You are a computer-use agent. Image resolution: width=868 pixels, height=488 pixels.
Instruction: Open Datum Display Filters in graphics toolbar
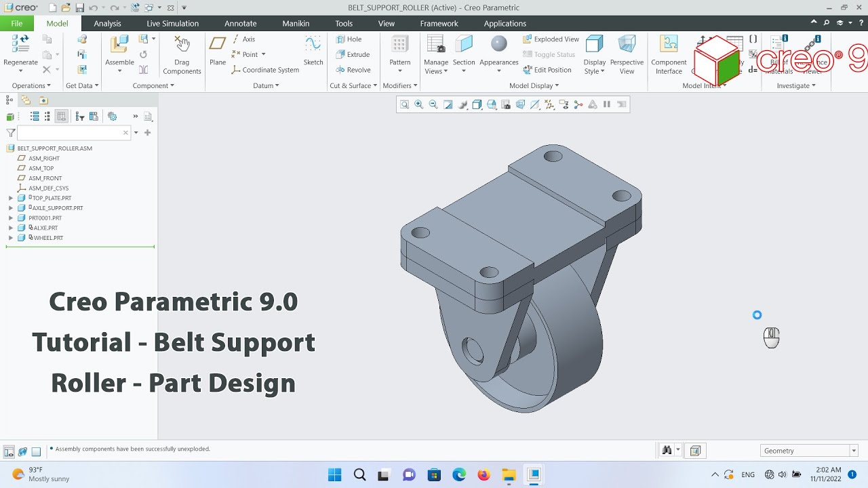pos(549,104)
